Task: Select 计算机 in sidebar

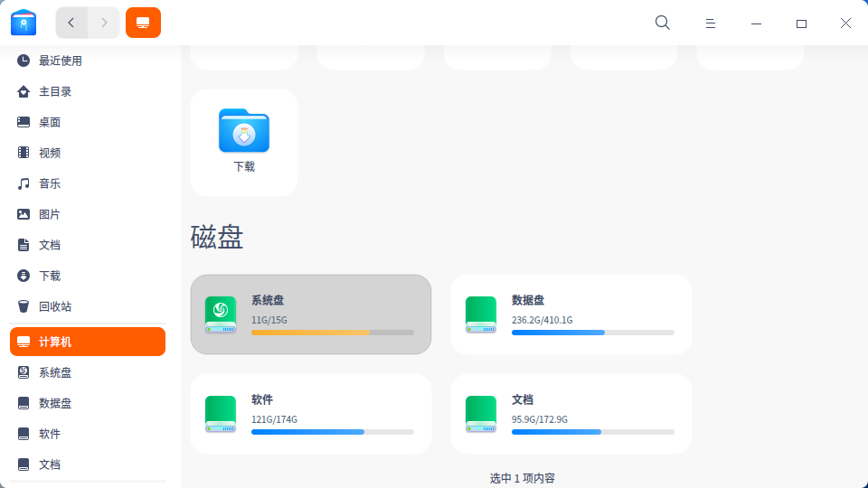Action: click(x=88, y=342)
